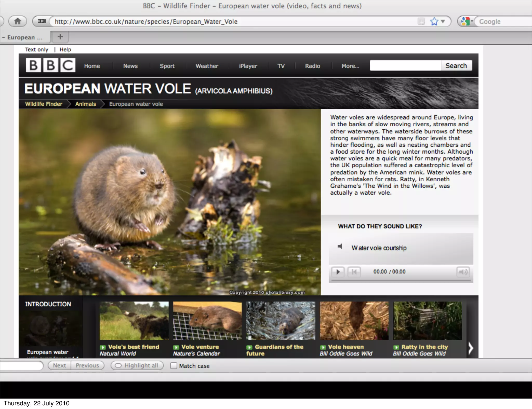Click the BBC Search button

coord(456,66)
